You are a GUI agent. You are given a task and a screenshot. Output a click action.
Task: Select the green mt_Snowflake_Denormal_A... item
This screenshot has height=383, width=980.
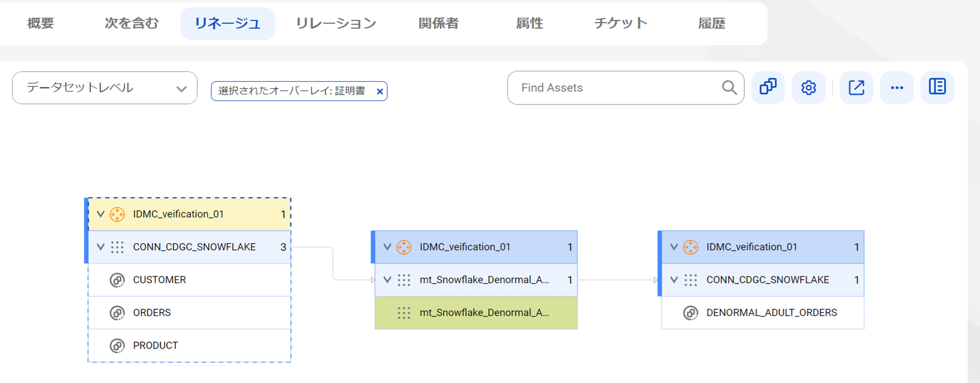484,313
